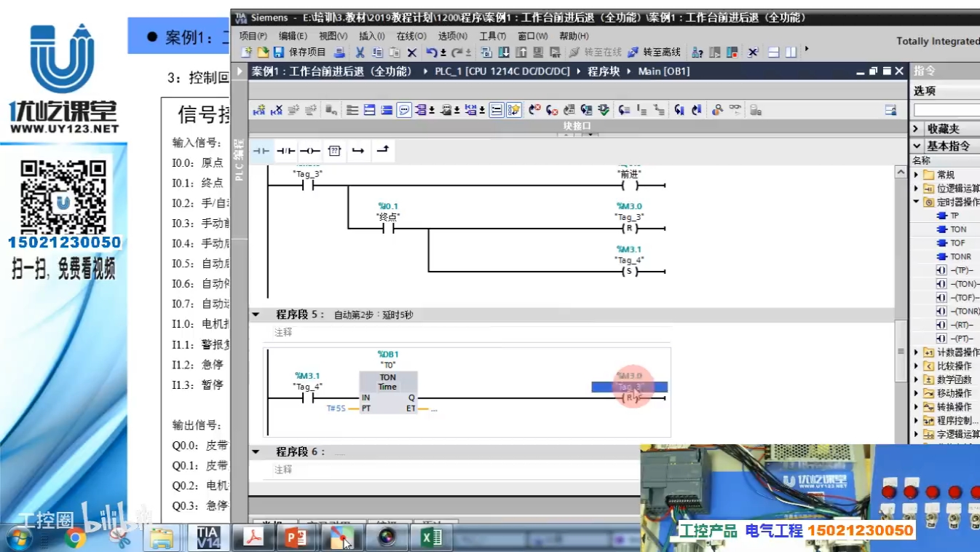The image size is (980, 552).
Task: Open TIA V14 from the Windows taskbar
Action: point(208,537)
